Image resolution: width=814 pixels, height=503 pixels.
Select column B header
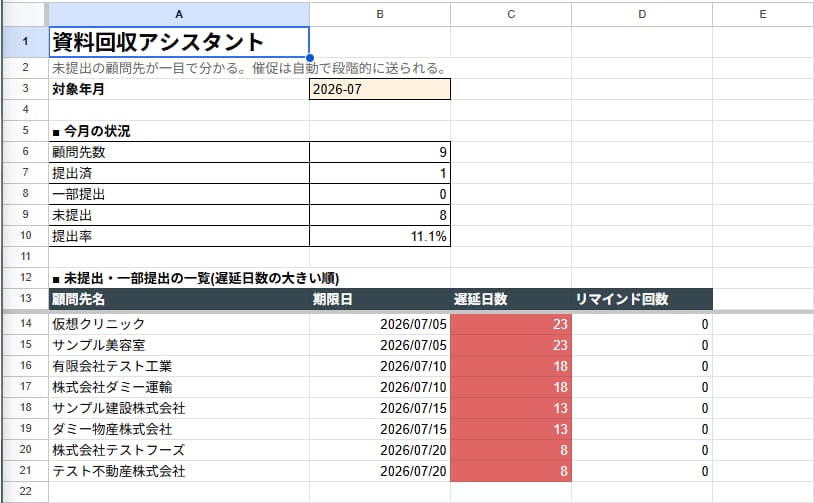pos(380,14)
